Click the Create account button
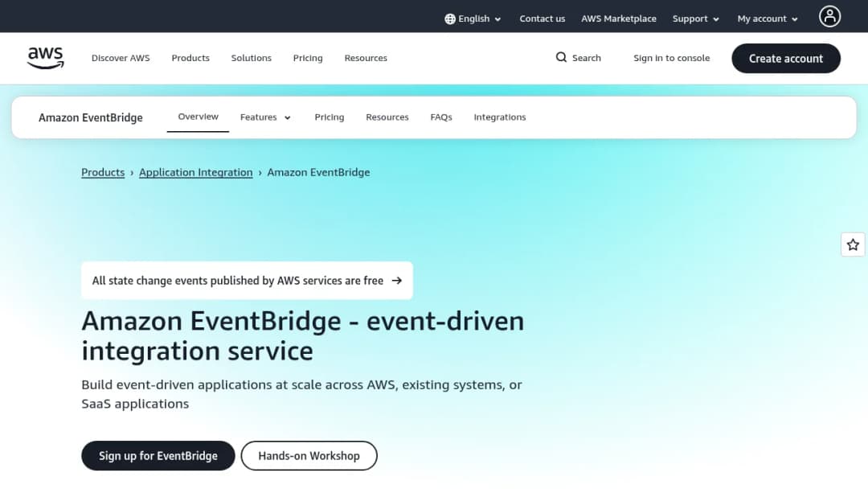The width and height of the screenshot is (868, 489). coord(785,59)
